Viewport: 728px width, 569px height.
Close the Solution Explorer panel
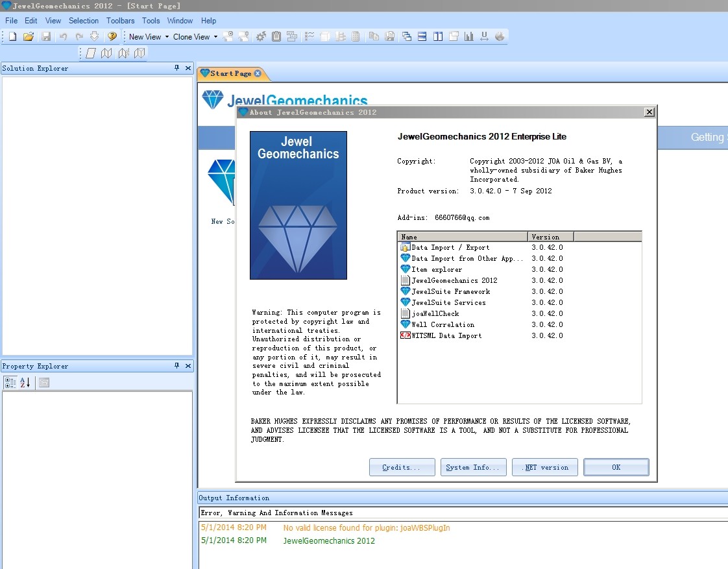tap(188, 67)
